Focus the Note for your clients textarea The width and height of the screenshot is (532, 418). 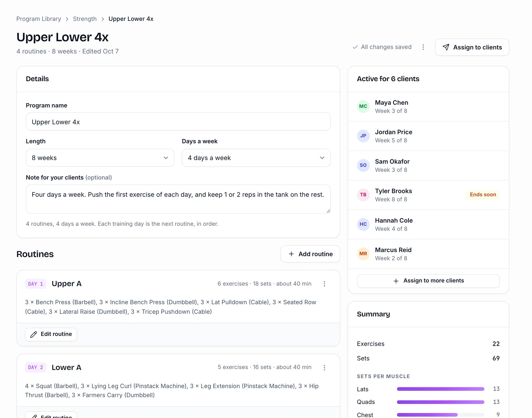[178, 199]
